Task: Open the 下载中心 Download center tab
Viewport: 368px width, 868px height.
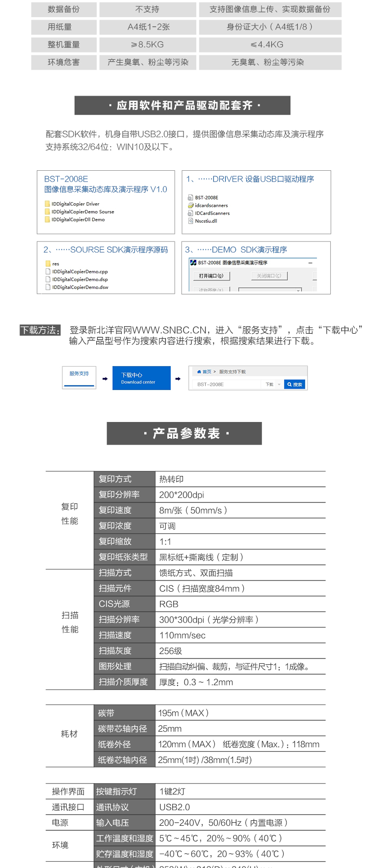Action: coord(141,378)
